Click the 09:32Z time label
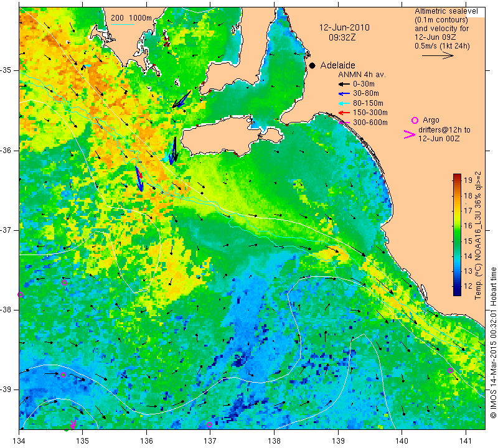498x448 pixels. (x=342, y=37)
